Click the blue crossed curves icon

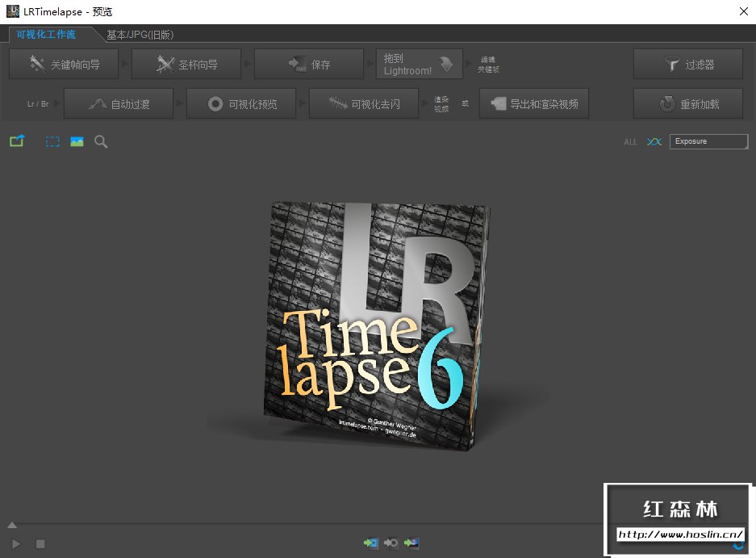654,141
